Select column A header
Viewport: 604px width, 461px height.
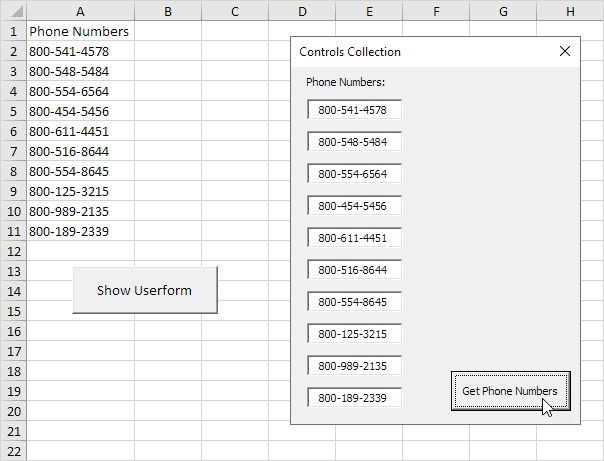click(81, 11)
